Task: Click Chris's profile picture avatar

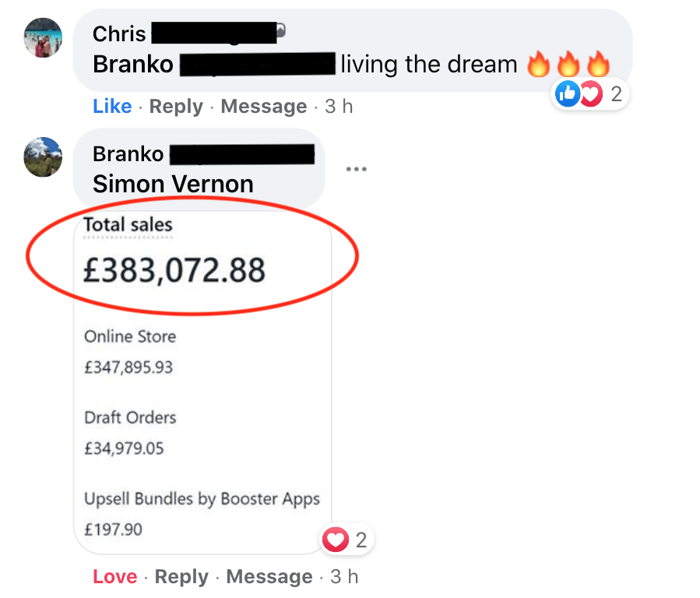Action: pos(43,37)
